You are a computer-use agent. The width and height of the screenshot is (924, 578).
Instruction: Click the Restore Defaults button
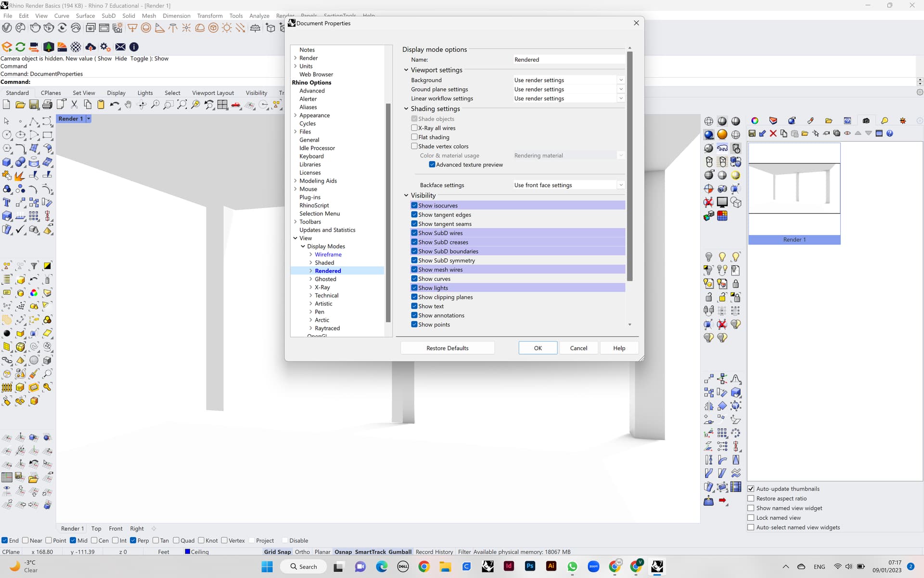447,348
